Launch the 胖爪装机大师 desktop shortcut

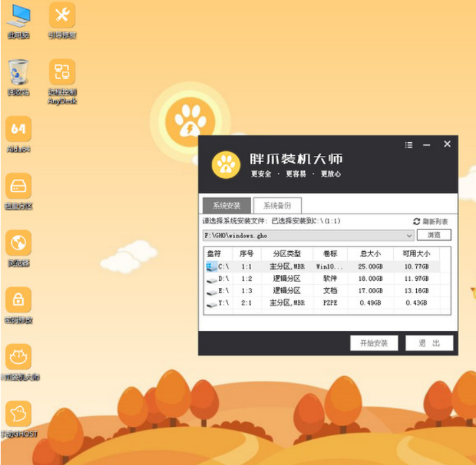(19, 362)
